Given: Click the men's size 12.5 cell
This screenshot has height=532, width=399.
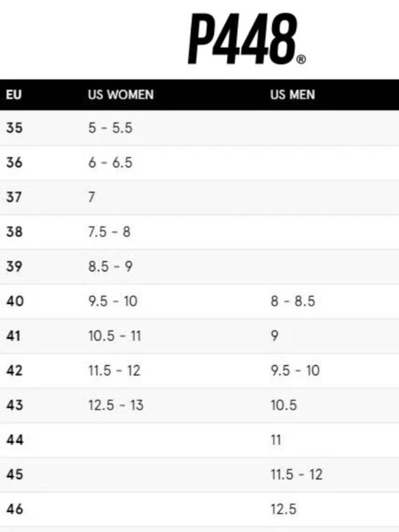Looking at the screenshot, I should pos(284,510).
